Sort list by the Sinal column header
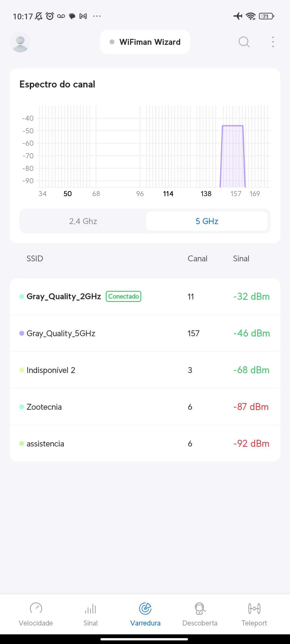The width and height of the screenshot is (290, 644). [x=241, y=258]
